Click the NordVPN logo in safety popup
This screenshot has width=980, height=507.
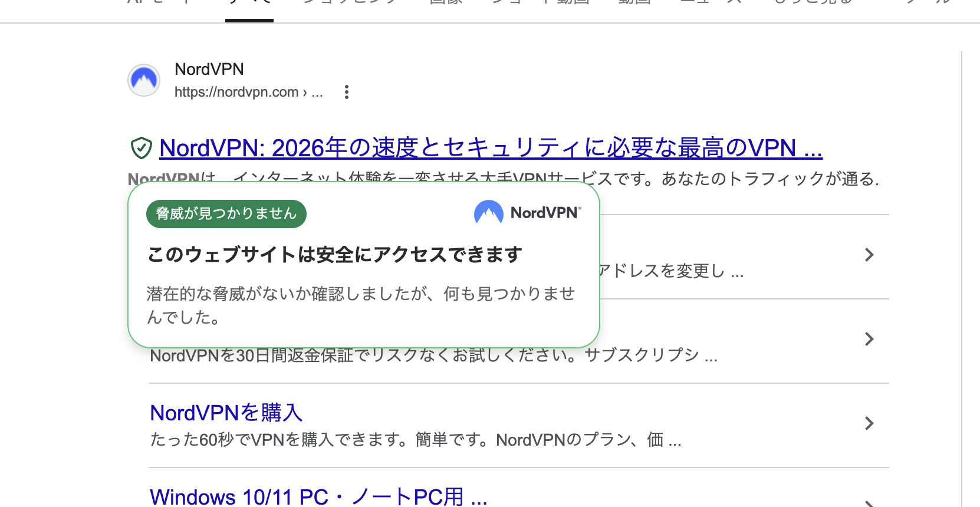pyautogui.click(x=528, y=212)
